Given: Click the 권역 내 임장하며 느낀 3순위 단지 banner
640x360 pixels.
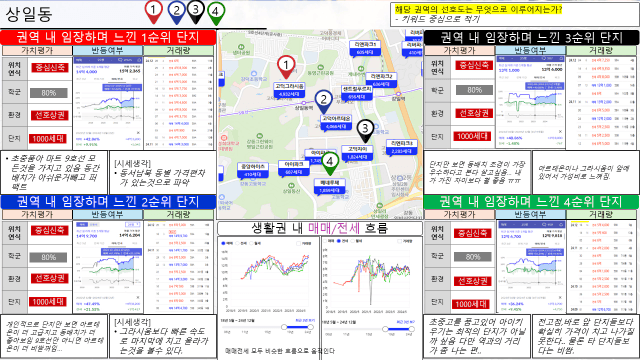Looking at the screenshot, I should (531, 38).
